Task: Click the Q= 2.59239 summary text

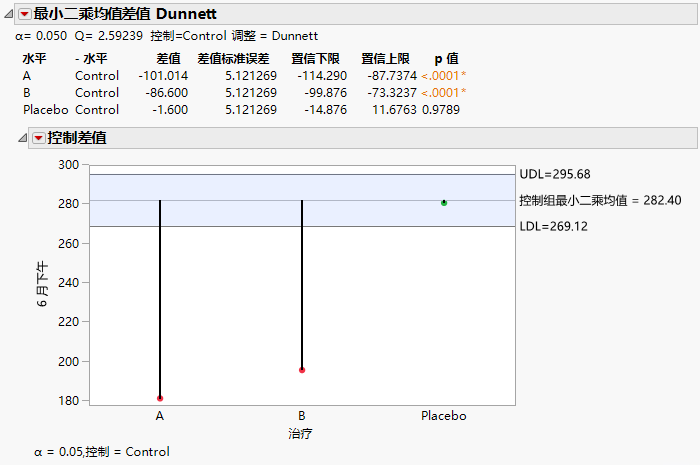Action: (x=109, y=36)
